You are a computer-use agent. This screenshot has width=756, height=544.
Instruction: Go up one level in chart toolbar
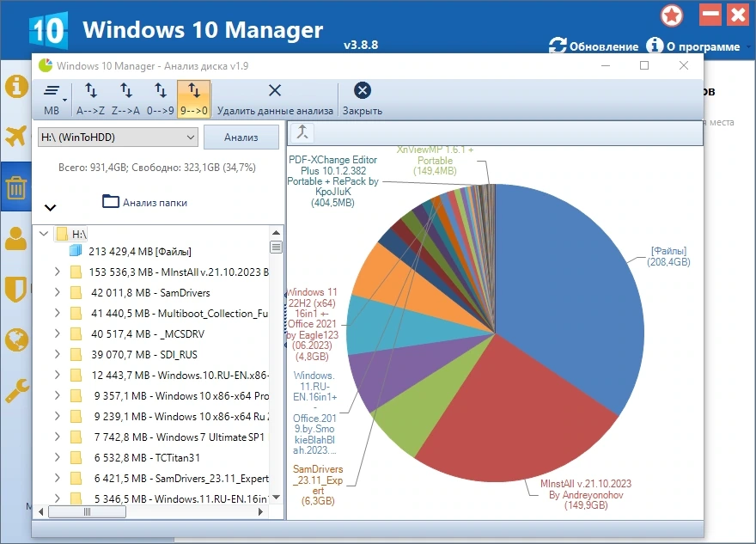[302, 132]
